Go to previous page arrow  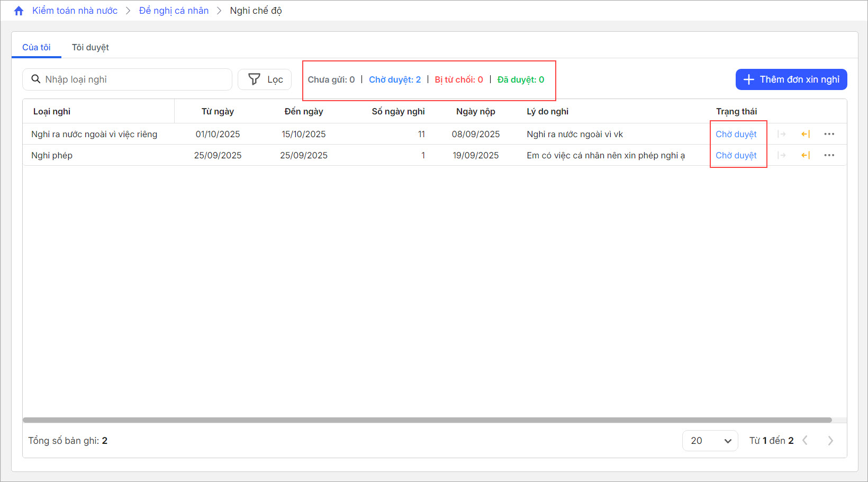click(805, 441)
